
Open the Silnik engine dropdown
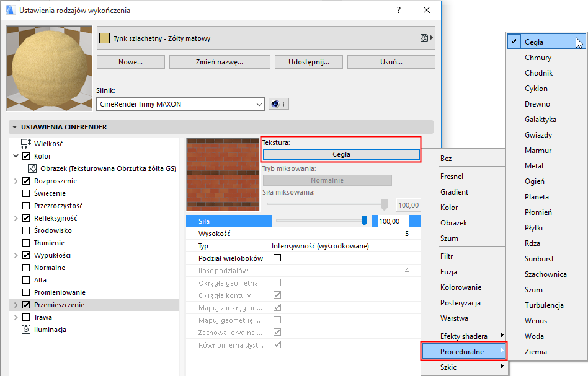(x=180, y=104)
